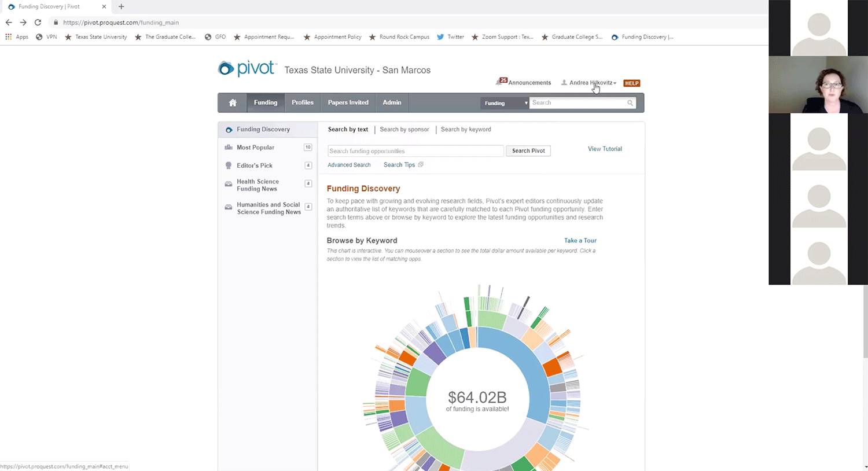Click Take a Tour link

tap(580, 240)
